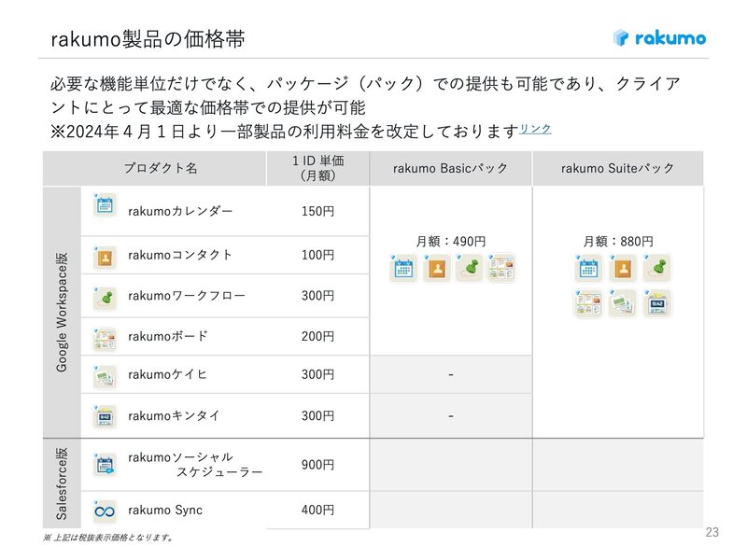The width and height of the screenshot is (747, 560).
Task: Click the Google Workspace版 vertical label
Action: pyautogui.click(x=62, y=312)
